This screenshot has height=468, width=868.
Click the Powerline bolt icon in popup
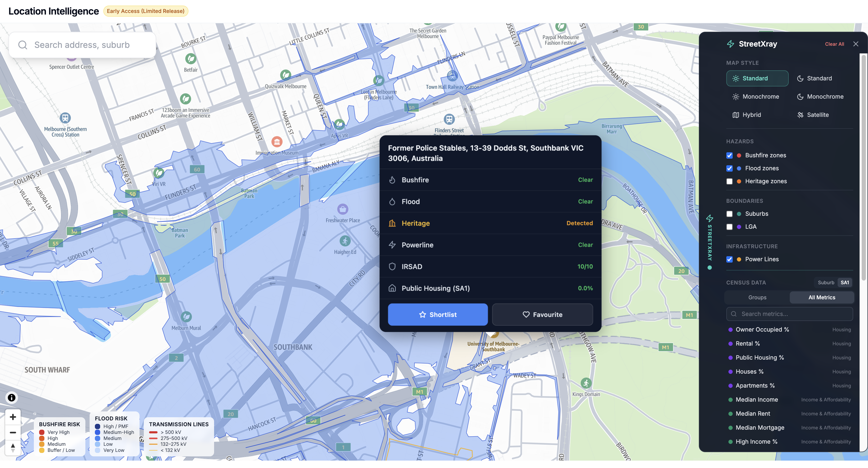pos(392,245)
